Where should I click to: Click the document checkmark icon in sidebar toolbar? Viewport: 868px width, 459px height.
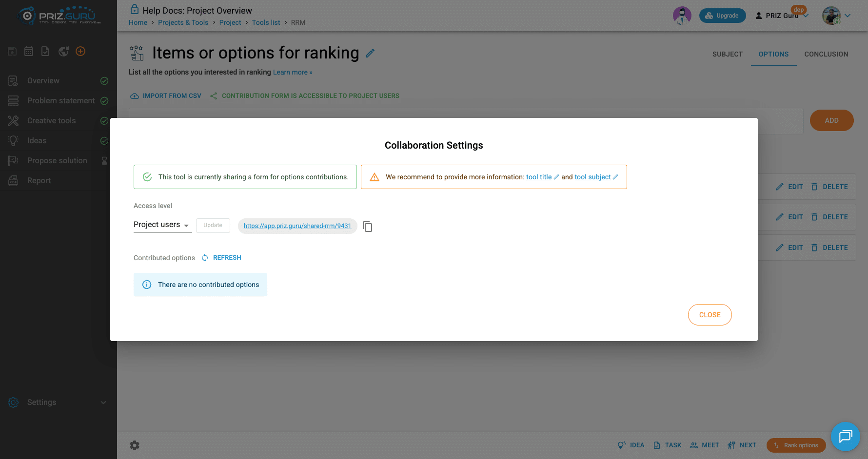click(x=45, y=51)
